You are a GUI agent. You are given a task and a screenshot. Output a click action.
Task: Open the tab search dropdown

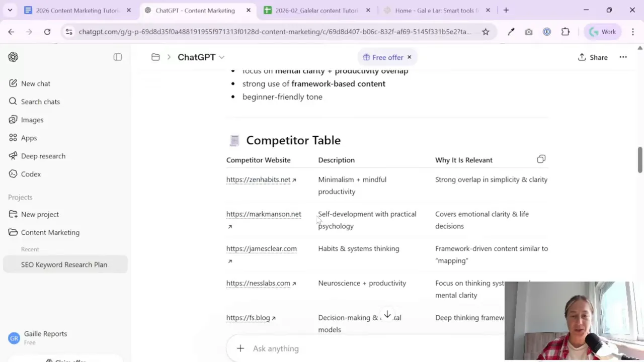[10, 10]
